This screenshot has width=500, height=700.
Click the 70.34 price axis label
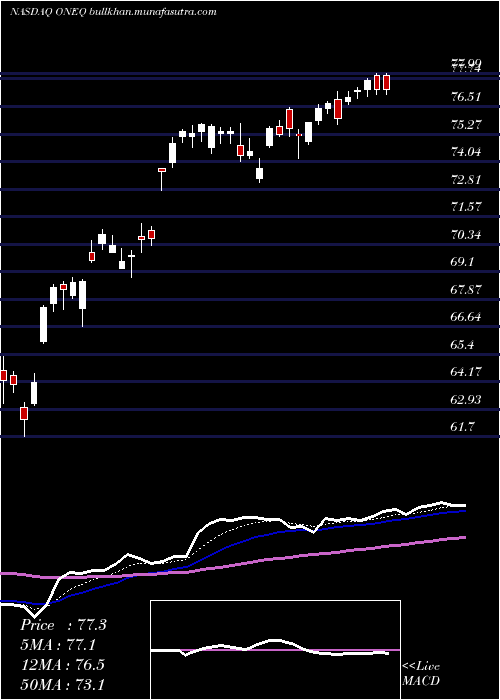[x=466, y=234]
